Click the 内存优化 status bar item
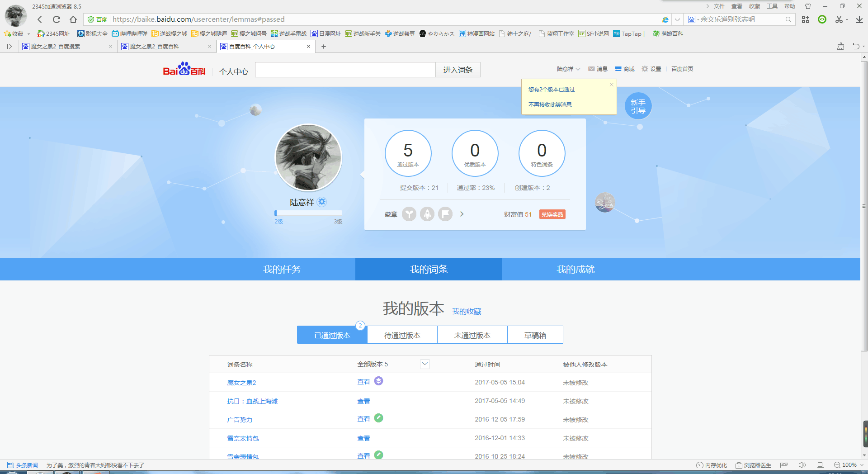 (x=712, y=465)
